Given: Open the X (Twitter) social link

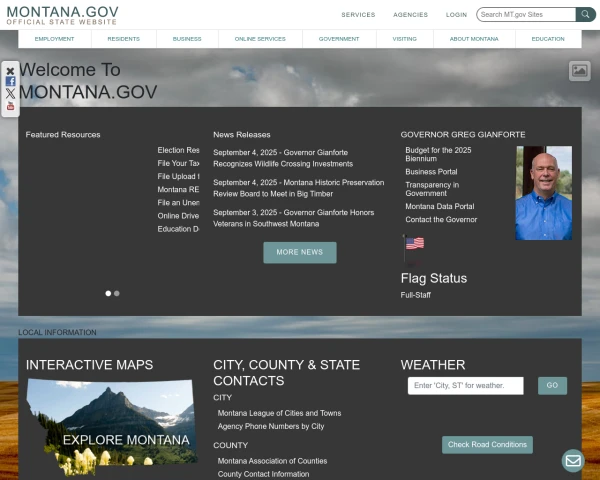Looking at the screenshot, I should (10, 93).
